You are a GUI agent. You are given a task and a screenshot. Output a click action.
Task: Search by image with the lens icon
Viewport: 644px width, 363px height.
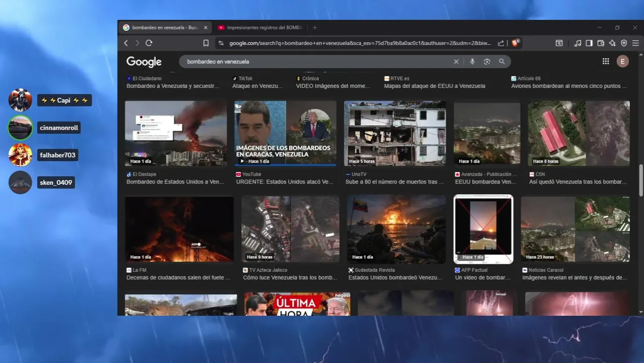coord(487,62)
